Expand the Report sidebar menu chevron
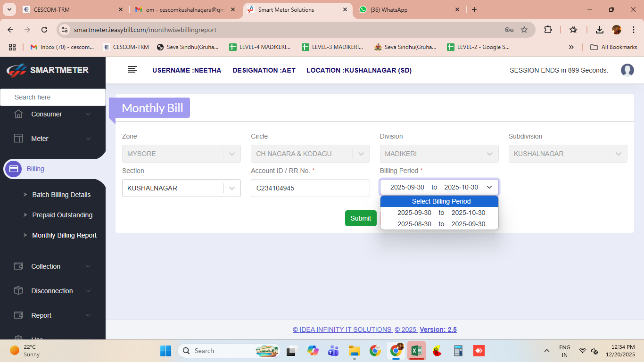This screenshot has width=644, height=362. (88, 315)
